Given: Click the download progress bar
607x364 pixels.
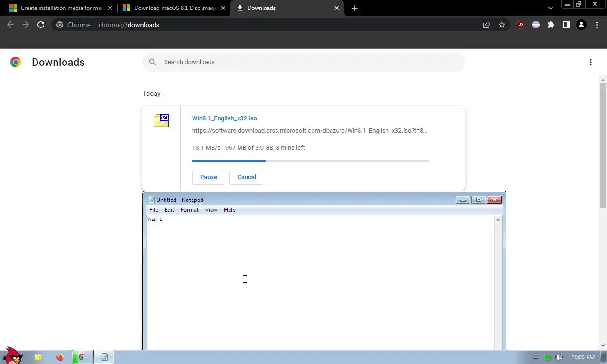Looking at the screenshot, I should (310, 161).
